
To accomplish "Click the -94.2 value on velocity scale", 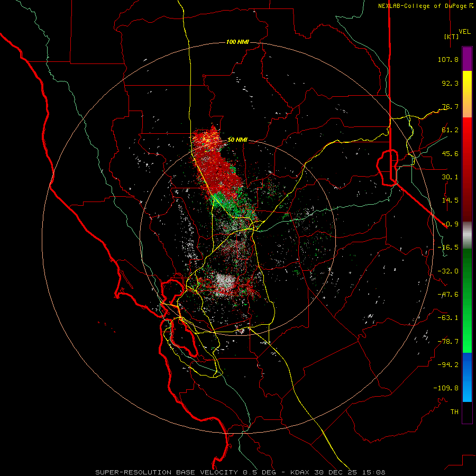I will (x=448, y=364).
